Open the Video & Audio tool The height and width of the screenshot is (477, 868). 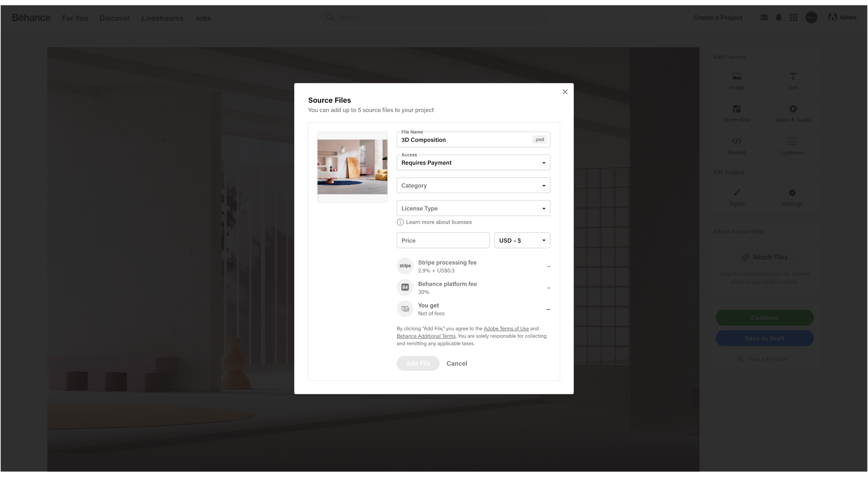[x=793, y=109]
